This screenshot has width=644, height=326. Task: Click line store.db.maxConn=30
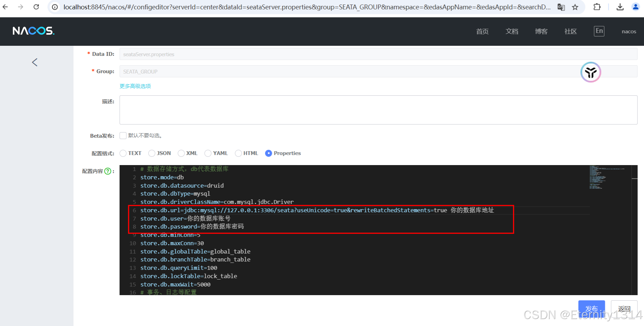[172, 243]
